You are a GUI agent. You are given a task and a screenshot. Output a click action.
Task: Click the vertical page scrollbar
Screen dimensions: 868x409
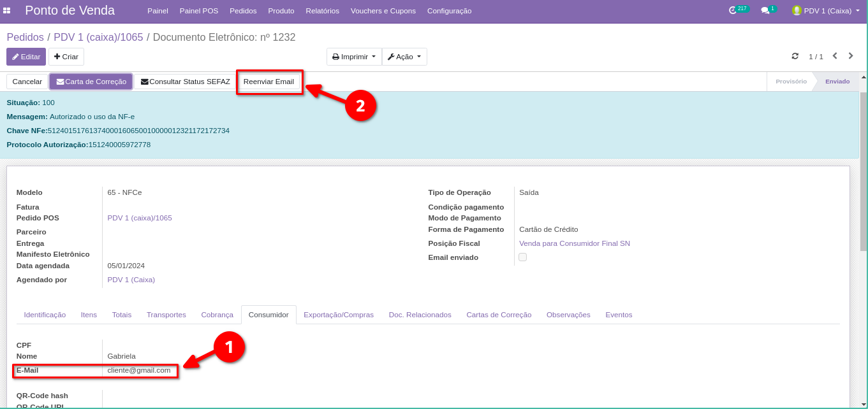pos(863,172)
